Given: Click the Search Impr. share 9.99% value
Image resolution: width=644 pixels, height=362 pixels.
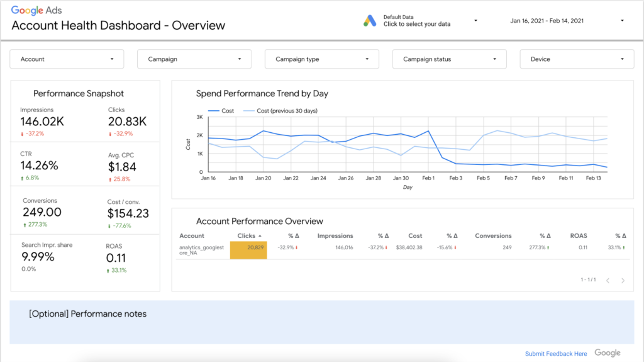Looking at the screenshot, I should coord(38,257).
